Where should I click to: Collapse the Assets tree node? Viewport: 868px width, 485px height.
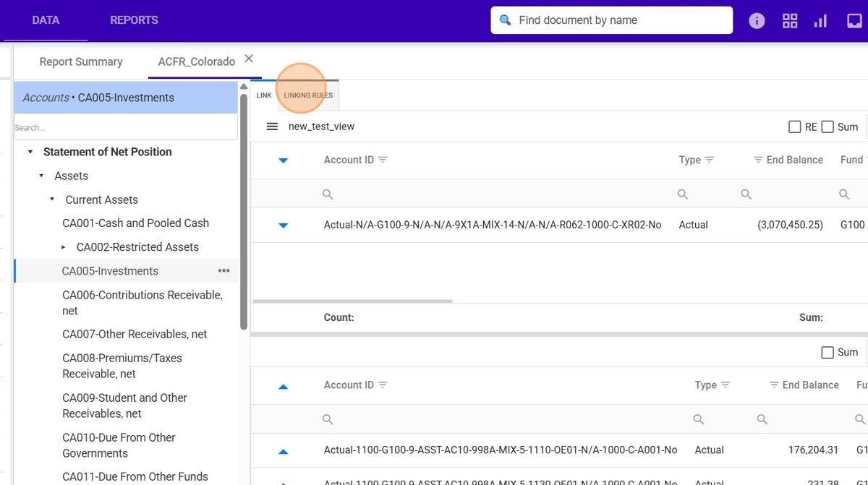41,176
